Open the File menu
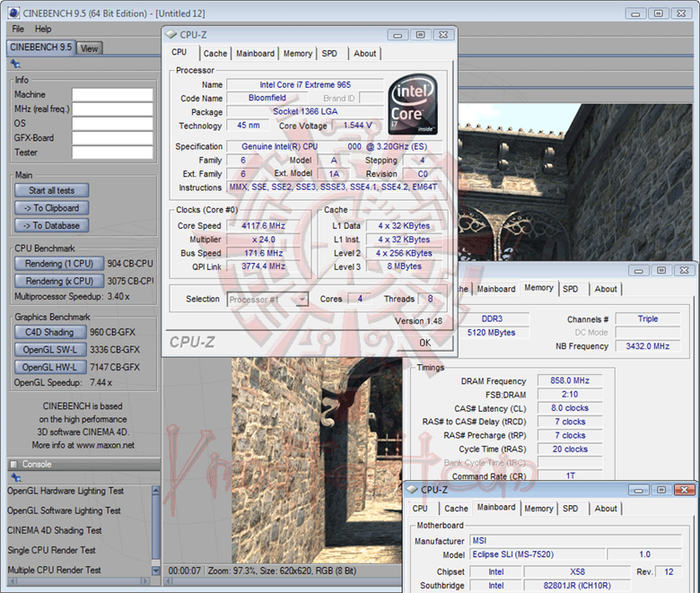This screenshot has height=593, width=700. click(x=18, y=29)
